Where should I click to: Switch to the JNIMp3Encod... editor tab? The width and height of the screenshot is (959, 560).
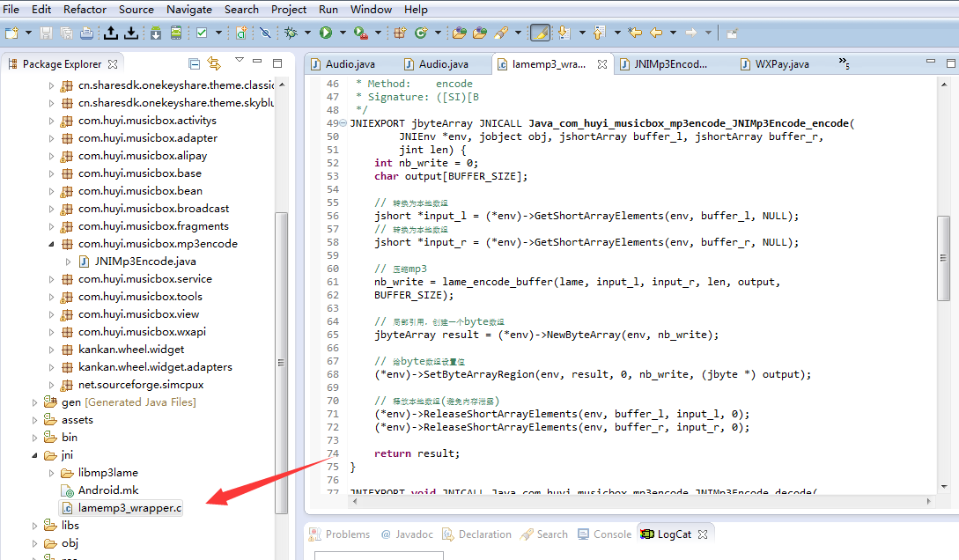tap(671, 64)
